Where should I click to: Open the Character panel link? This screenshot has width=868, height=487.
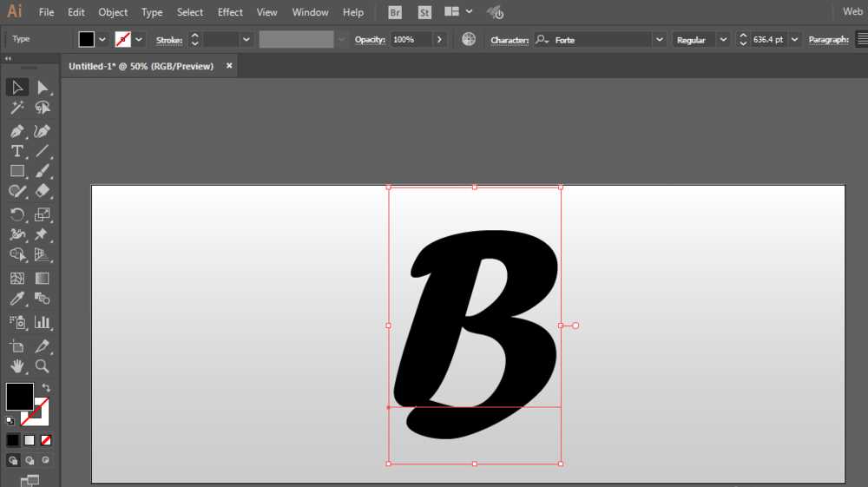click(x=510, y=40)
